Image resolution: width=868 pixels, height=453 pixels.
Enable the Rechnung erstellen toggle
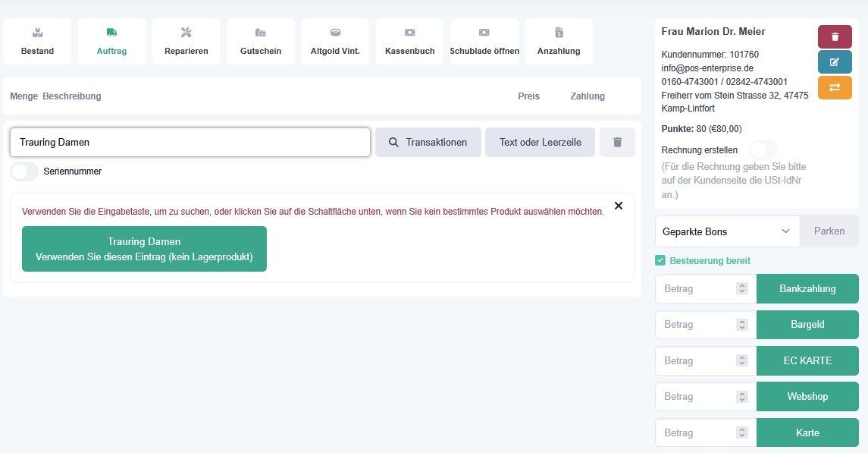click(x=763, y=149)
